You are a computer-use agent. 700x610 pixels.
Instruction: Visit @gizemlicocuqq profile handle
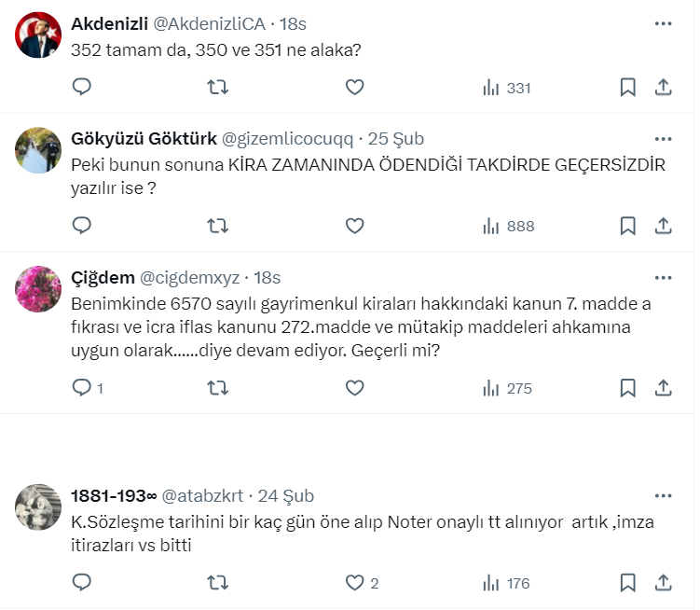[x=287, y=139]
